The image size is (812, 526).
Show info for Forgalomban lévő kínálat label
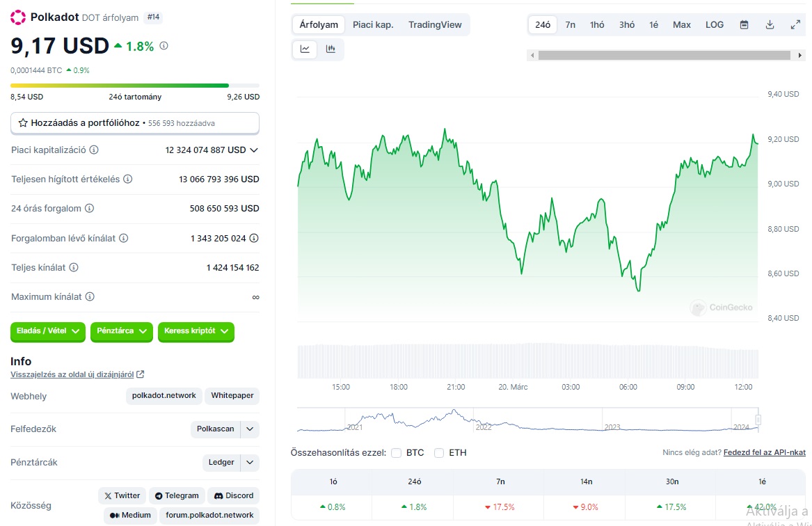point(124,238)
